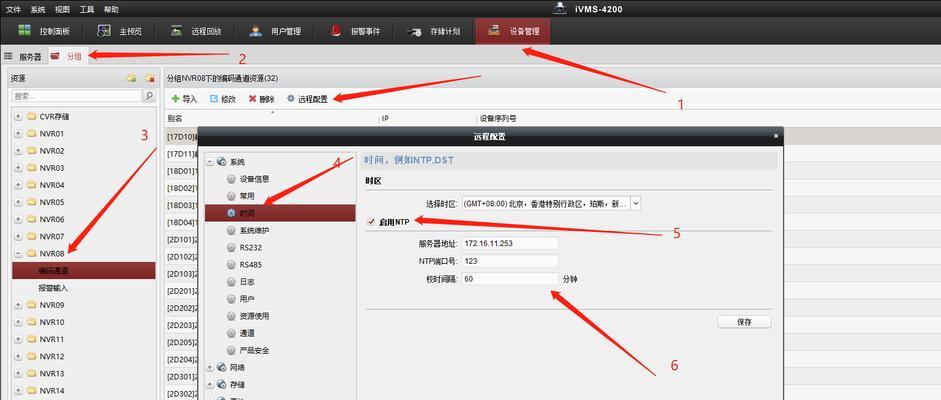Select the 时间 item in settings tree

tap(280, 213)
